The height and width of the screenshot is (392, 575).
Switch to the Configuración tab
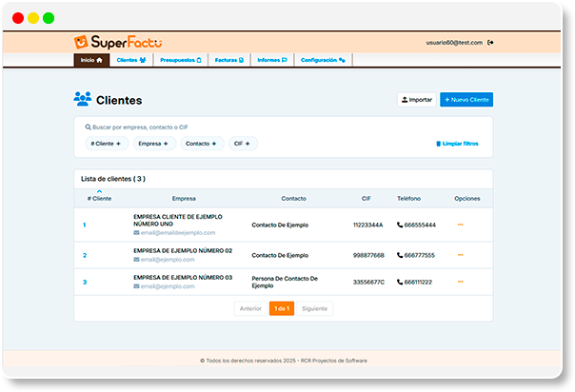click(323, 60)
